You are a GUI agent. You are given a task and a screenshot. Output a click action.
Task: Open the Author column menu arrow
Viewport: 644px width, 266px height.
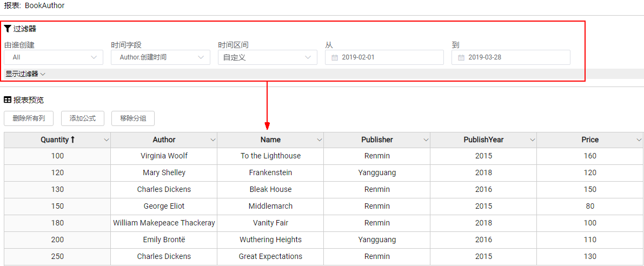point(213,140)
